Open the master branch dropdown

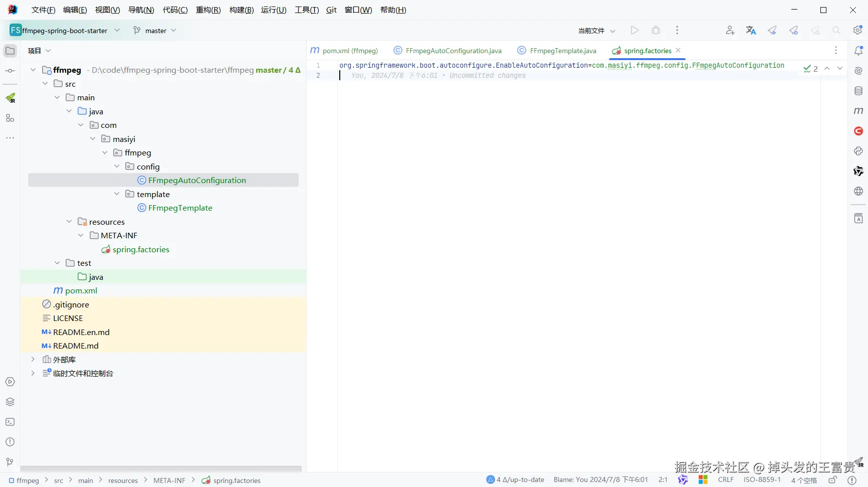pyautogui.click(x=155, y=31)
